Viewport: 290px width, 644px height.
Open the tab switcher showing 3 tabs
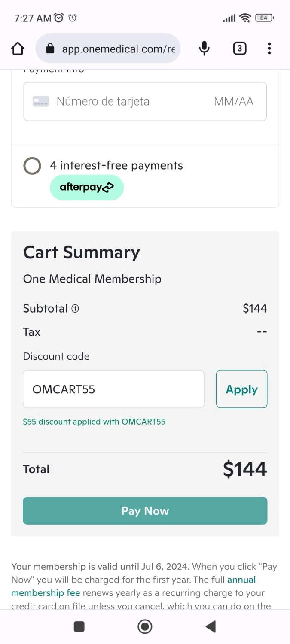point(239,49)
